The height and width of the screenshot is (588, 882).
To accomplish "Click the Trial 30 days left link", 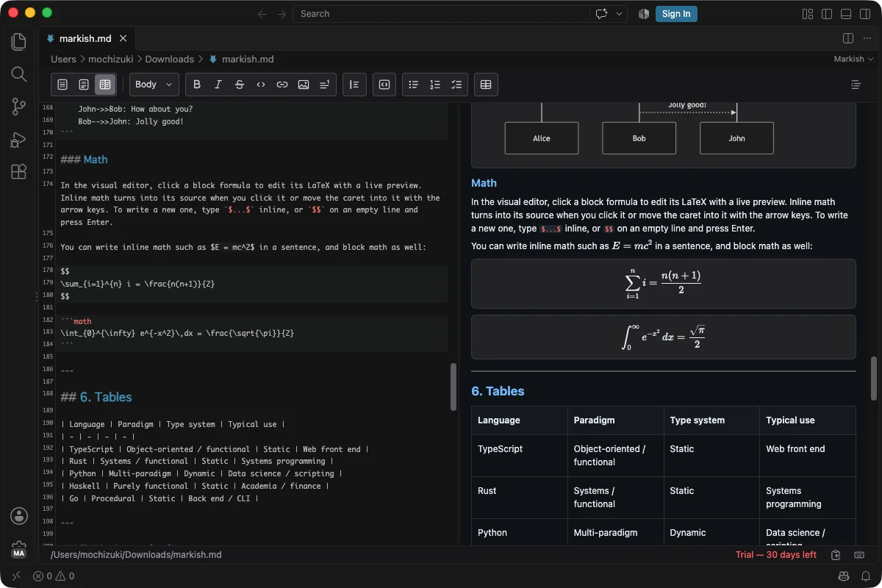I will point(776,555).
